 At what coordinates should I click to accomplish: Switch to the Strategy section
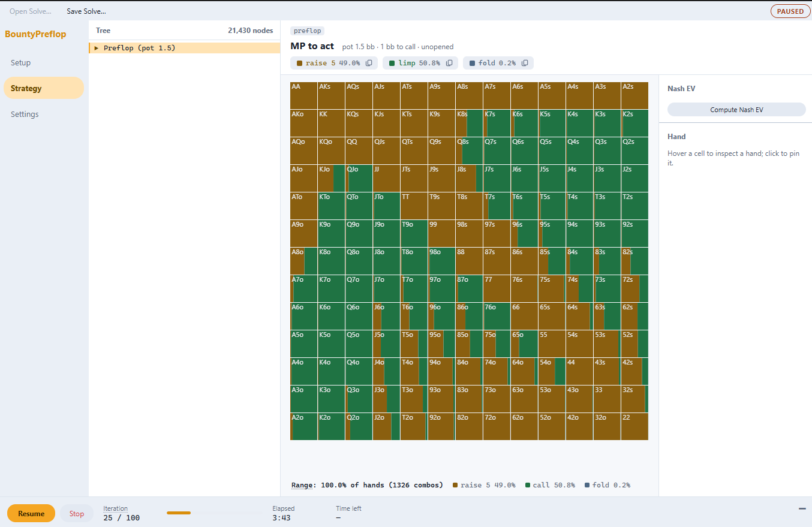click(x=44, y=88)
